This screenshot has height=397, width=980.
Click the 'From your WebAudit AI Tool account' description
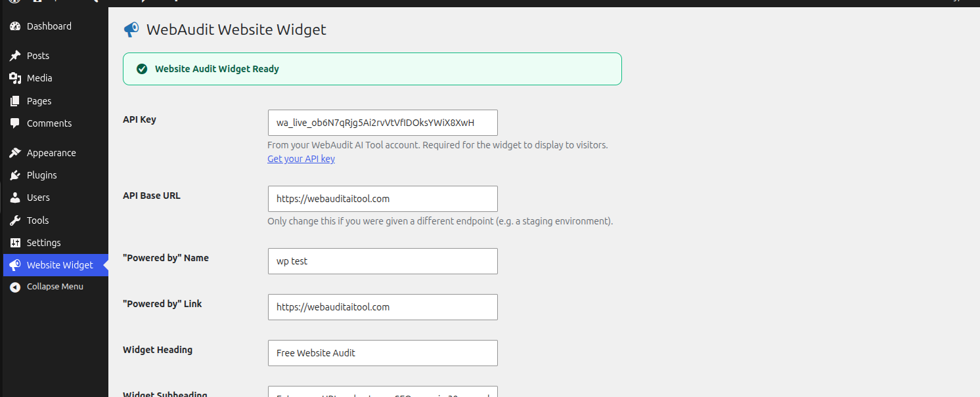pyautogui.click(x=437, y=145)
